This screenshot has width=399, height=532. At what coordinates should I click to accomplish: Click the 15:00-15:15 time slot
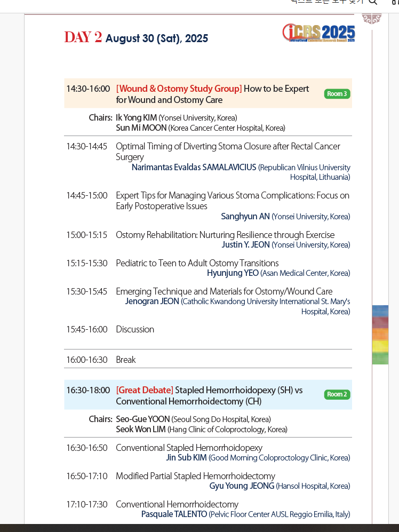[87, 235]
